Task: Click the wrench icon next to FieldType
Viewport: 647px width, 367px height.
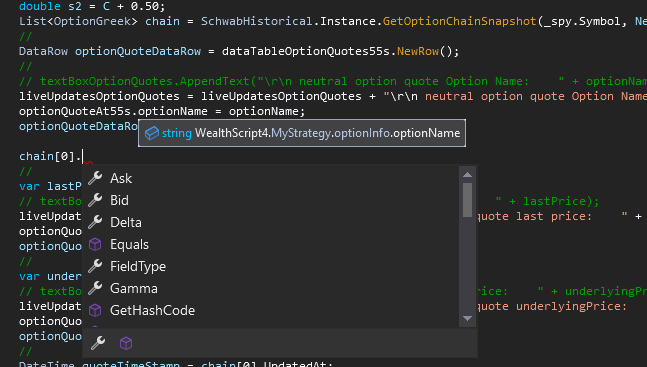Action: [x=95, y=266]
